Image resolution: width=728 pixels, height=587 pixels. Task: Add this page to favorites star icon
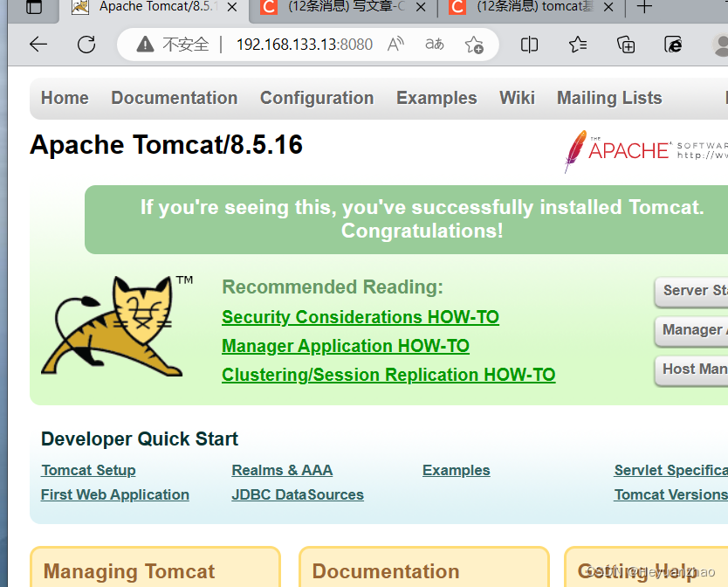pyautogui.click(x=474, y=45)
